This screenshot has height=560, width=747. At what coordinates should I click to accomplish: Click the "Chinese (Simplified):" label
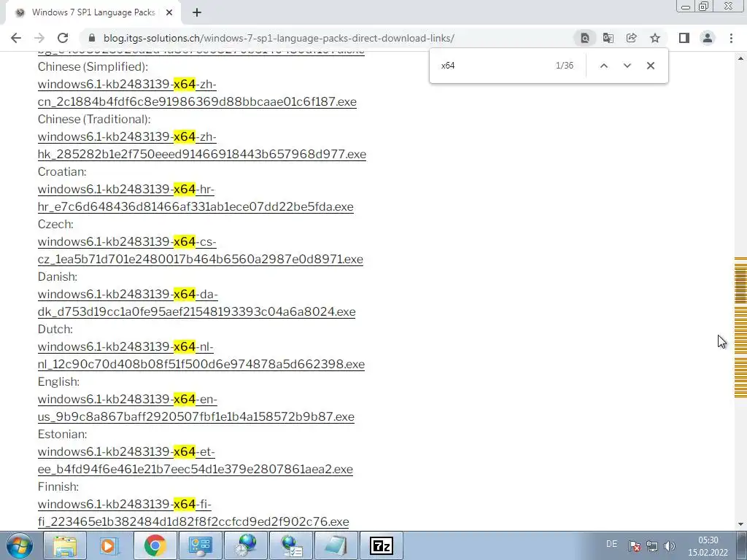(93, 66)
